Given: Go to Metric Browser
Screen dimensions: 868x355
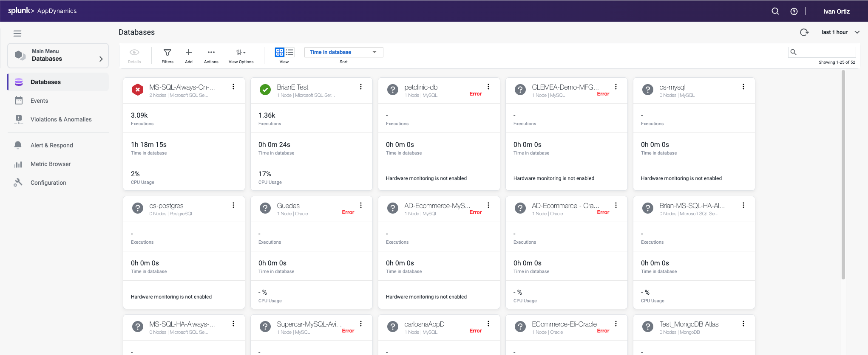Looking at the screenshot, I should (x=51, y=164).
